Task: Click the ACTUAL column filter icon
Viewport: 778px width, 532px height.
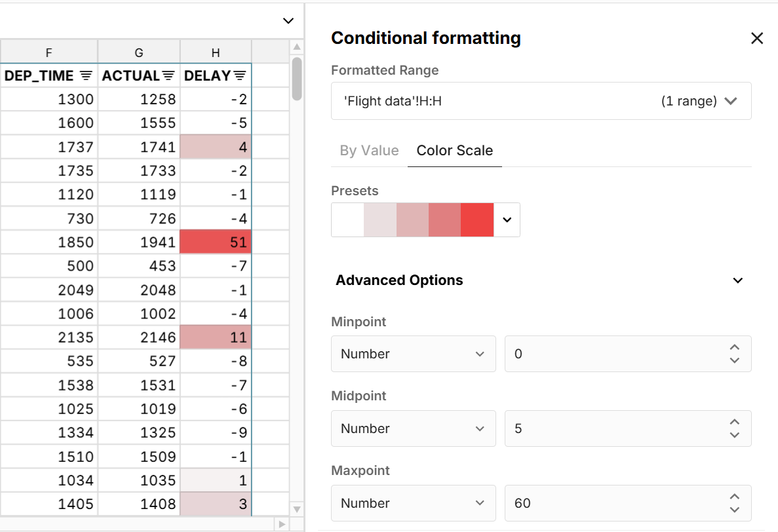Action: [x=168, y=76]
